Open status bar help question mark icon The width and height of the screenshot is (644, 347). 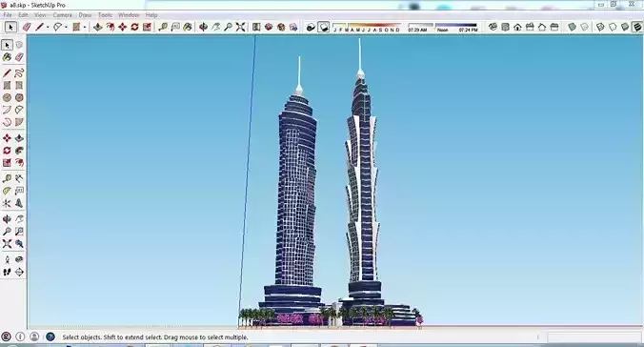pos(50,337)
